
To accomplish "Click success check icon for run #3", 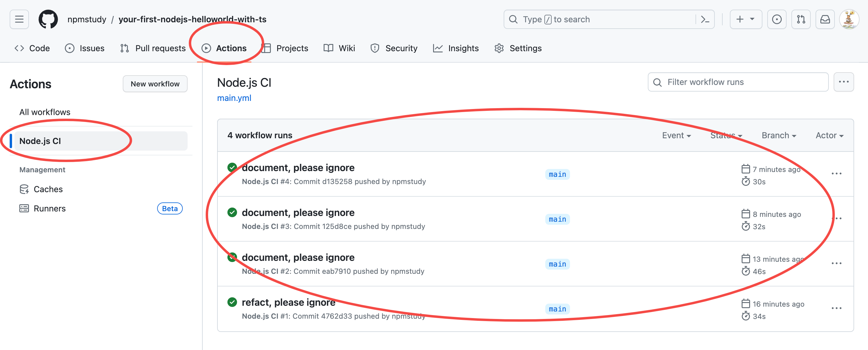I will pyautogui.click(x=232, y=212).
